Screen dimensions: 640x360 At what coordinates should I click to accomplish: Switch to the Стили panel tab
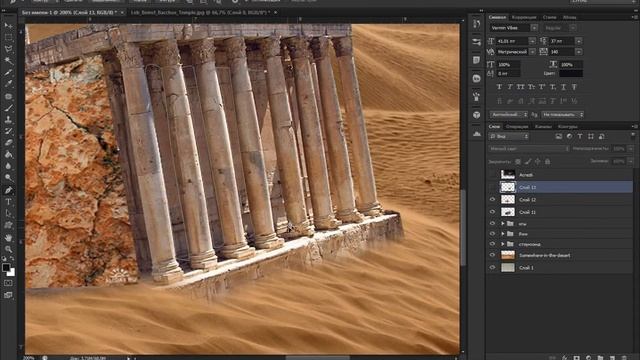pos(549,18)
